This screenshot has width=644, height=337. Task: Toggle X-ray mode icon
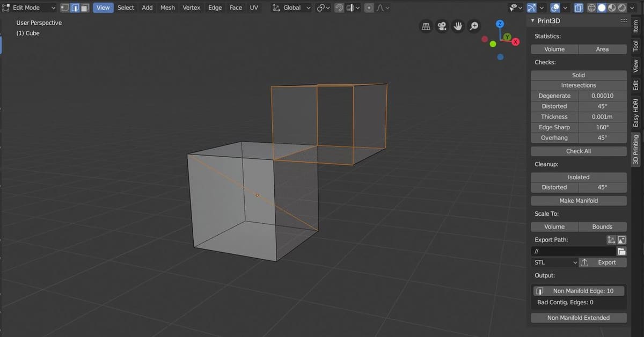pyautogui.click(x=579, y=8)
